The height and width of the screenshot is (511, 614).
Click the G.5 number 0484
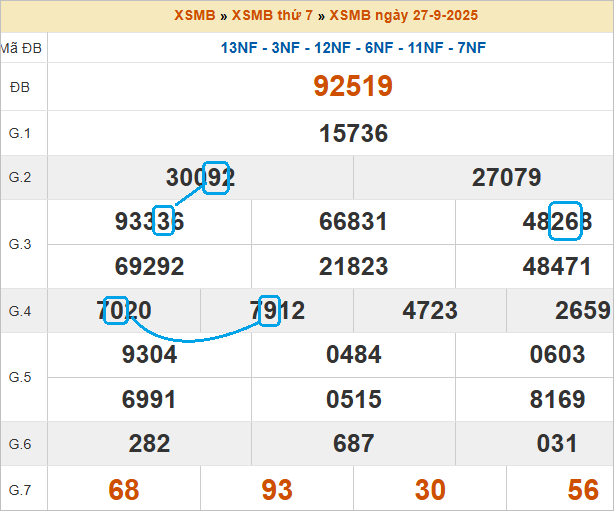(x=353, y=355)
